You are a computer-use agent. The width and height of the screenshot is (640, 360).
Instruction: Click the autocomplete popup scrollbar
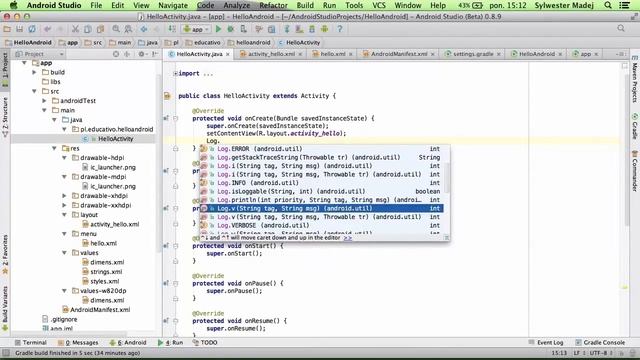[x=447, y=177]
